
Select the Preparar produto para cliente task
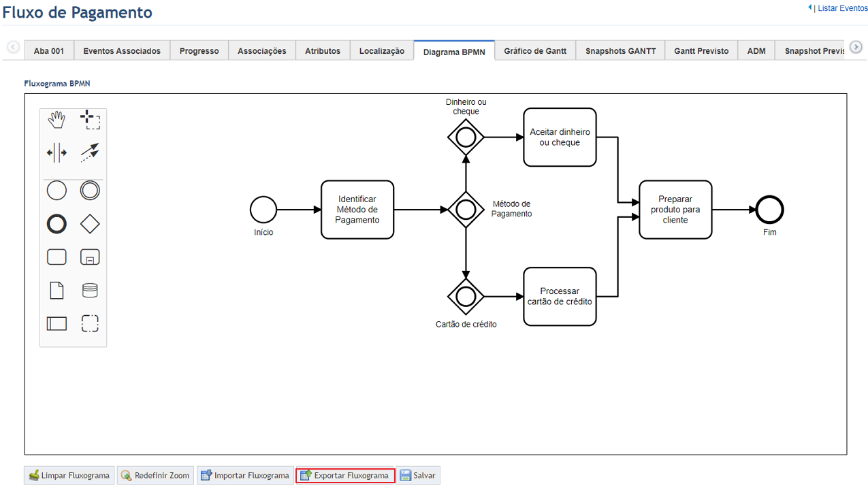click(x=675, y=210)
